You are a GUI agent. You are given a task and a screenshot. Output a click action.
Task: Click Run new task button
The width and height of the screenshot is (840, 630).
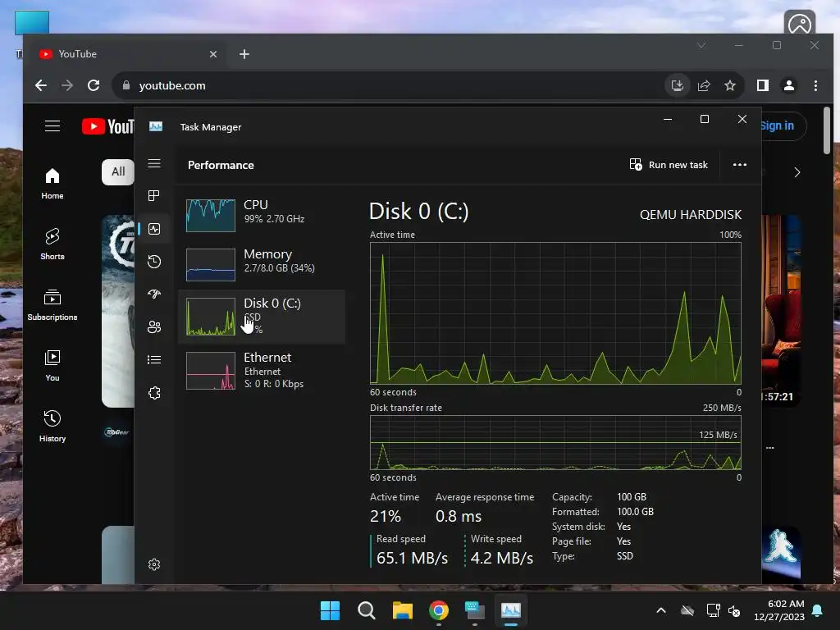[669, 165]
